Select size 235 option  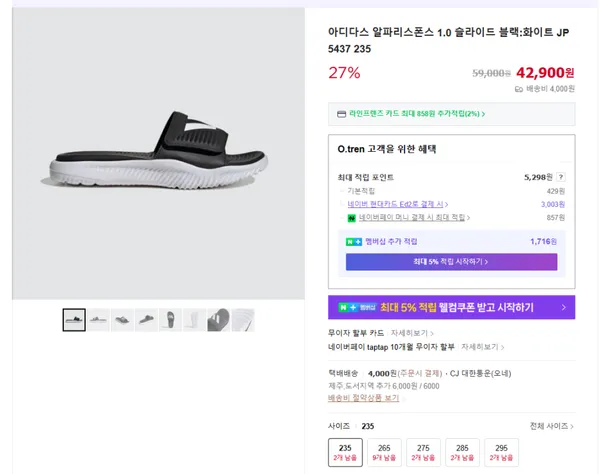[345, 452]
